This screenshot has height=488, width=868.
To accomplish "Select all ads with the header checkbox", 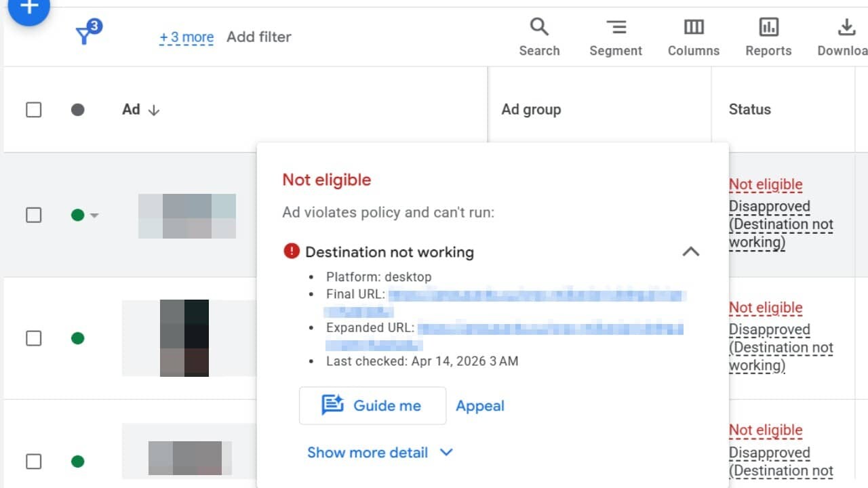I will click(33, 109).
